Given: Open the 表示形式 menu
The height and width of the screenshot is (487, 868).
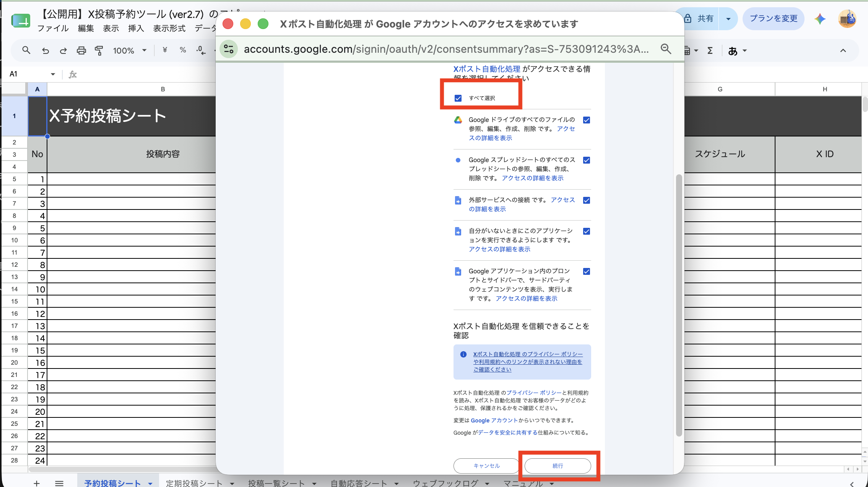Looking at the screenshot, I should click(169, 28).
